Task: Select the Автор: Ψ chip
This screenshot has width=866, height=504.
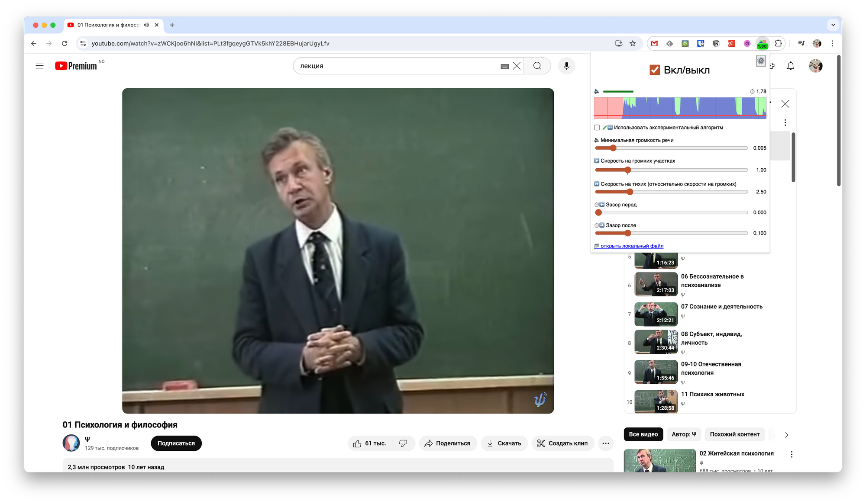Action: (x=684, y=434)
